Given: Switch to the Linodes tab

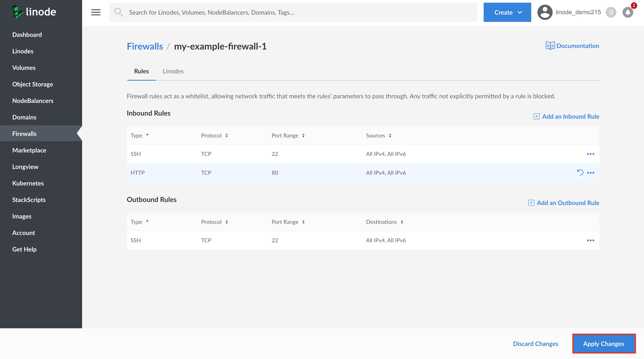Looking at the screenshot, I should tap(173, 71).
